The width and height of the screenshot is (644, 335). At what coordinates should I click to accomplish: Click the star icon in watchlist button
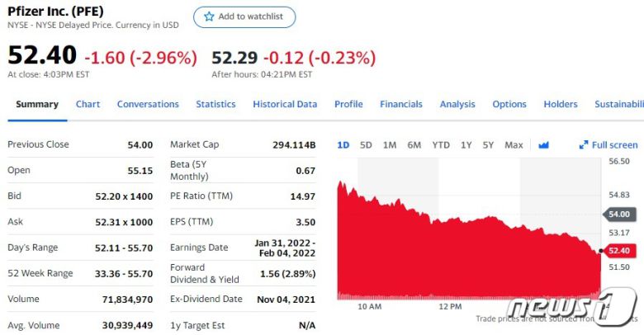(x=209, y=17)
